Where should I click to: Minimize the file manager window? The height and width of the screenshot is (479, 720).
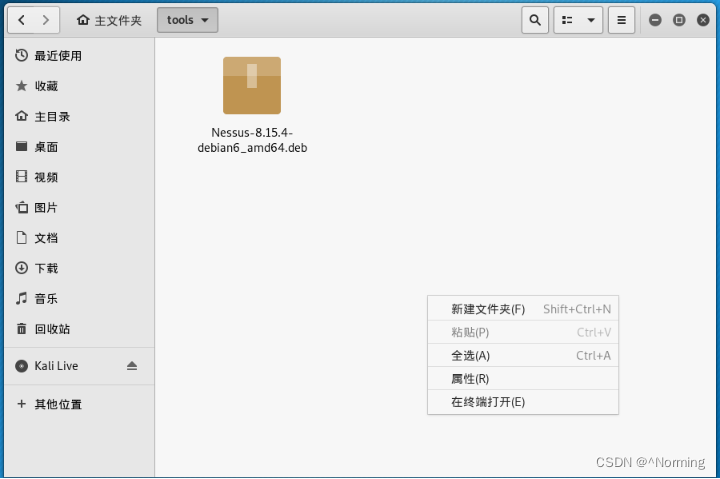(655, 20)
